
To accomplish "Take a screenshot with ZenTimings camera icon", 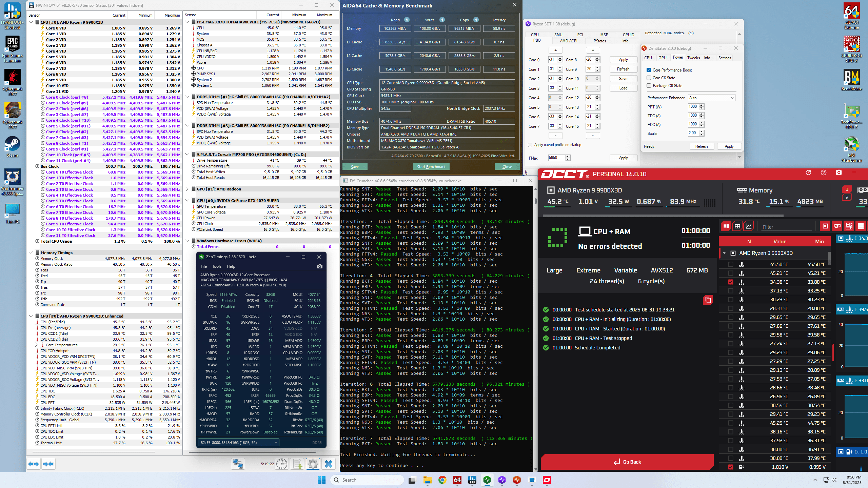I will 319,266.
